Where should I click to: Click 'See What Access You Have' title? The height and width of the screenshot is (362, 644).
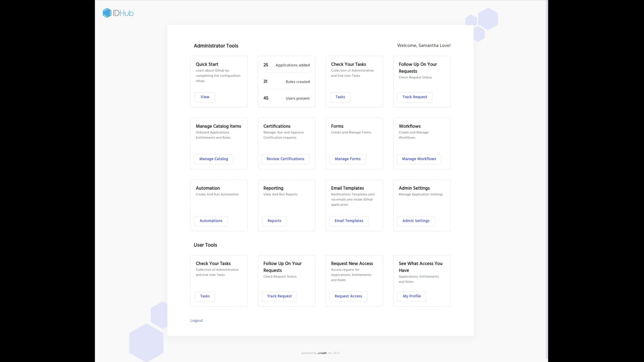(421, 267)
